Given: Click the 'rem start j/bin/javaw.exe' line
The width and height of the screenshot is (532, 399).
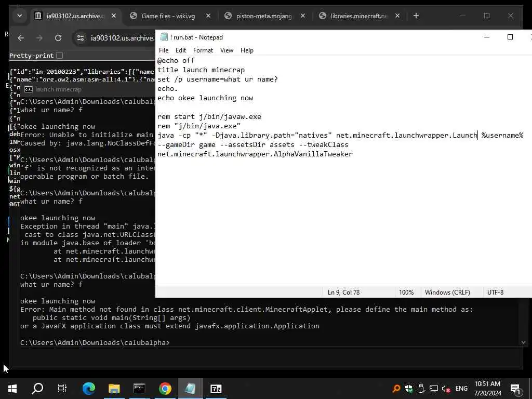Looking at the screenshot, I should 209,117.
